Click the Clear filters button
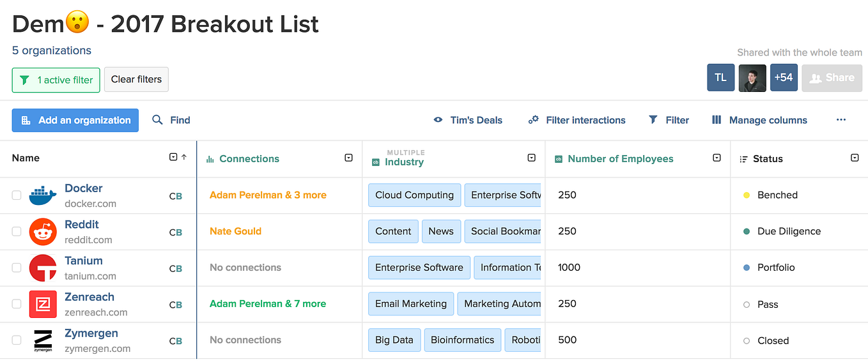 136,80
